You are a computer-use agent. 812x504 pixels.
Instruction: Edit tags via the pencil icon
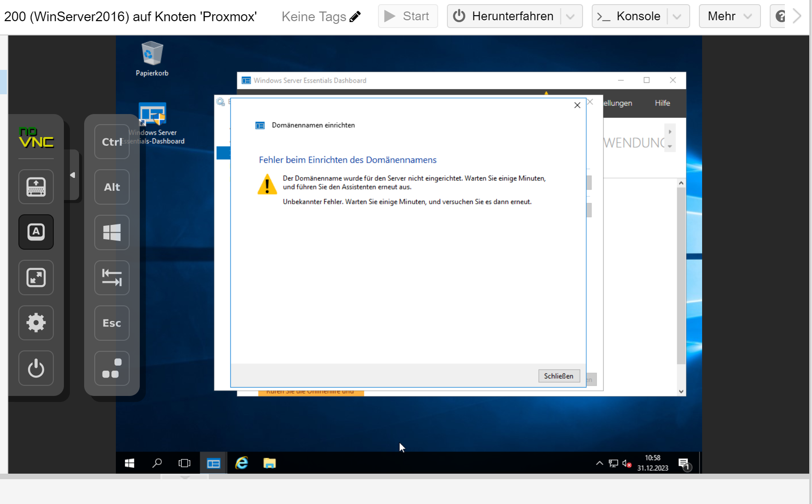click(355, 17)
